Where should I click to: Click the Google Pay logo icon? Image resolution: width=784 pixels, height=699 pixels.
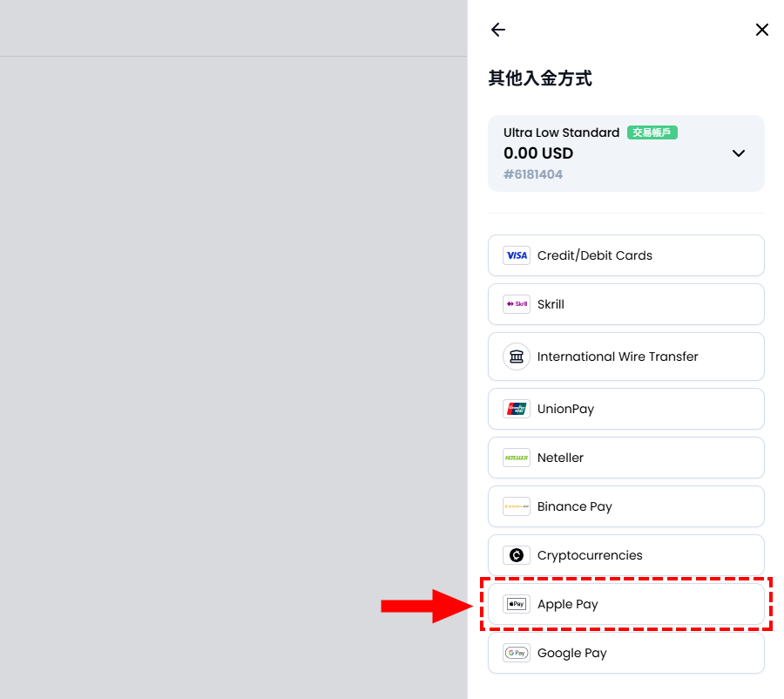(x=517, y=653)
